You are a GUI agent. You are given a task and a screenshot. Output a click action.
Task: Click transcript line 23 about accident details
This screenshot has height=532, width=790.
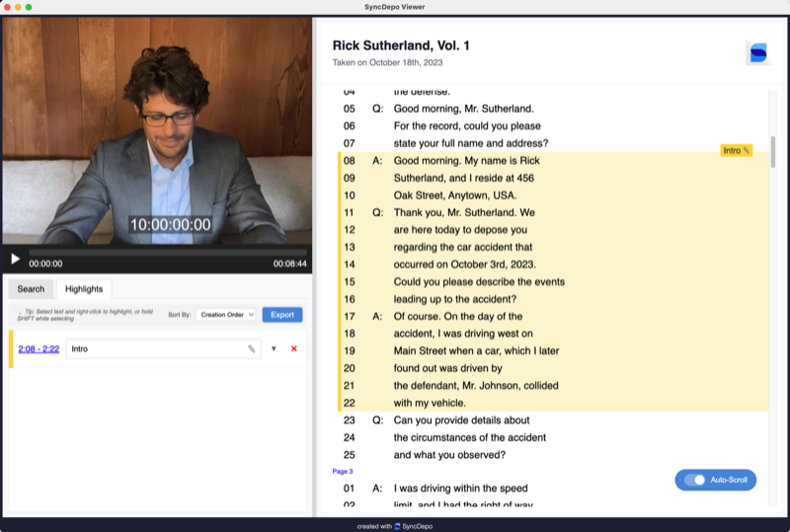(462, 419)
